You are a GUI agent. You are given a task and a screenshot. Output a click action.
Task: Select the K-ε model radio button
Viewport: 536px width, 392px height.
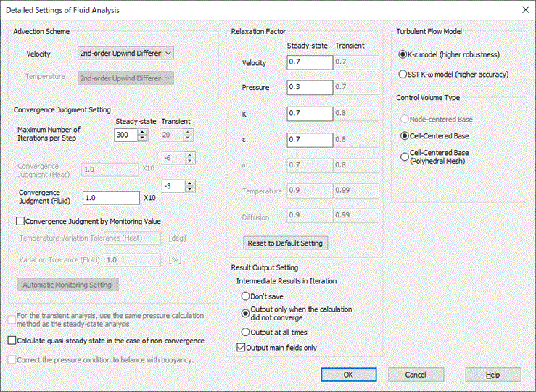[403, 54]
